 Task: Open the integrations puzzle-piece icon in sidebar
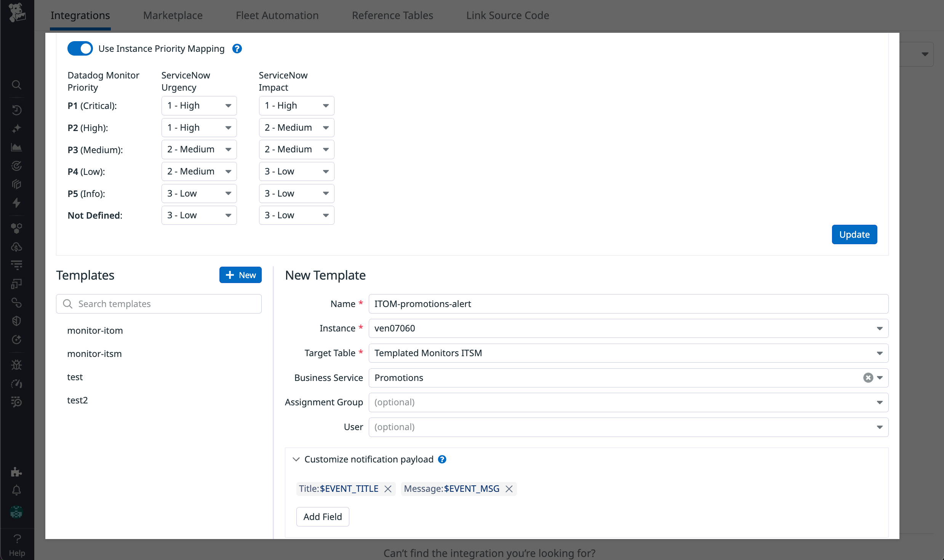pyautogui.click(x=17, y=472)
